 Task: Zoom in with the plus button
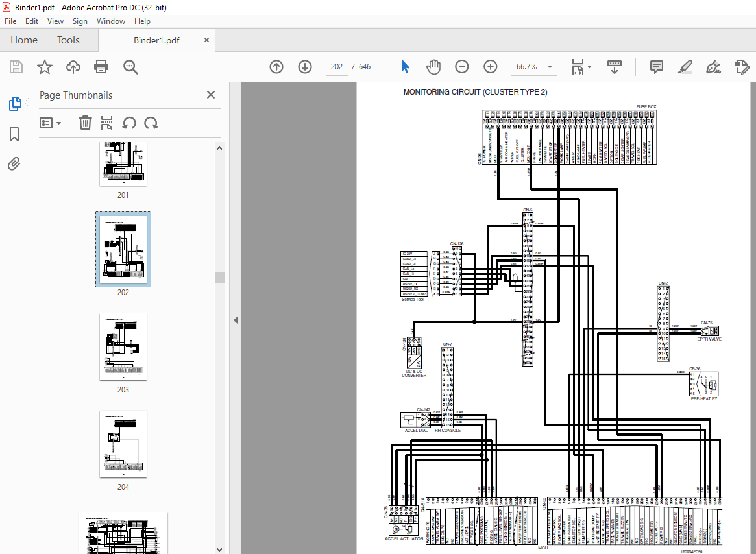point(491,67)
